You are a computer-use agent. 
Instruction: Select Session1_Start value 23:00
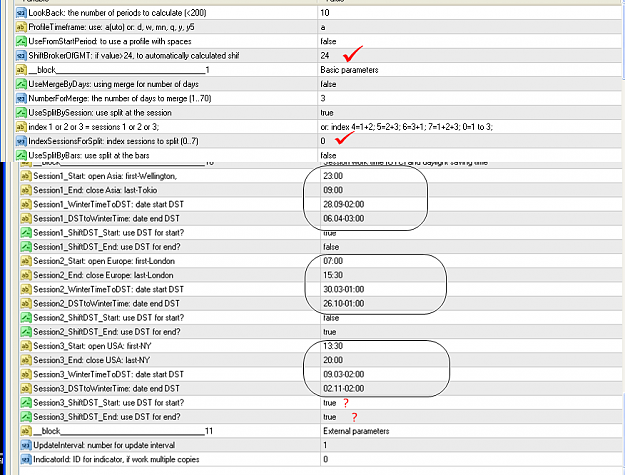333,176
